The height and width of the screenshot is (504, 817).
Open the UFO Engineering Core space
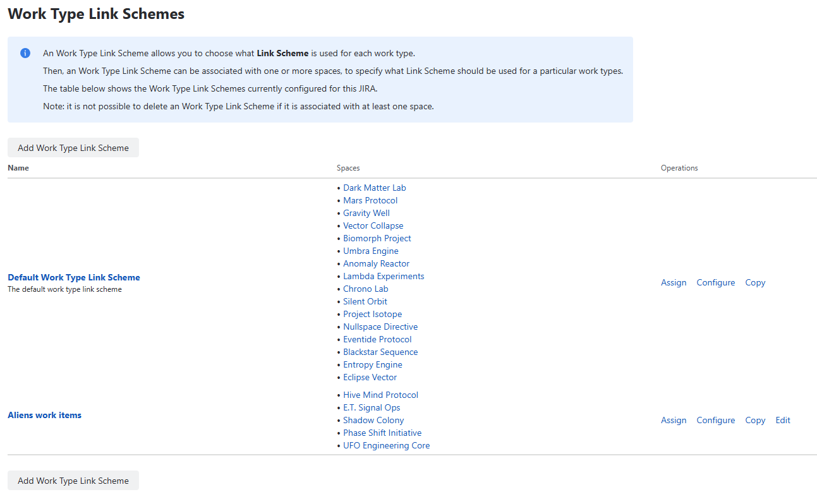386,445
